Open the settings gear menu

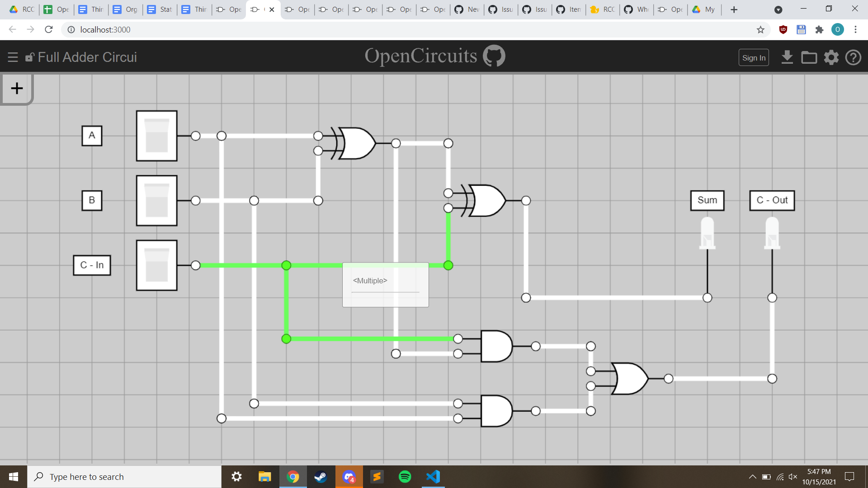pyautogui.click(x=831, y=57)
